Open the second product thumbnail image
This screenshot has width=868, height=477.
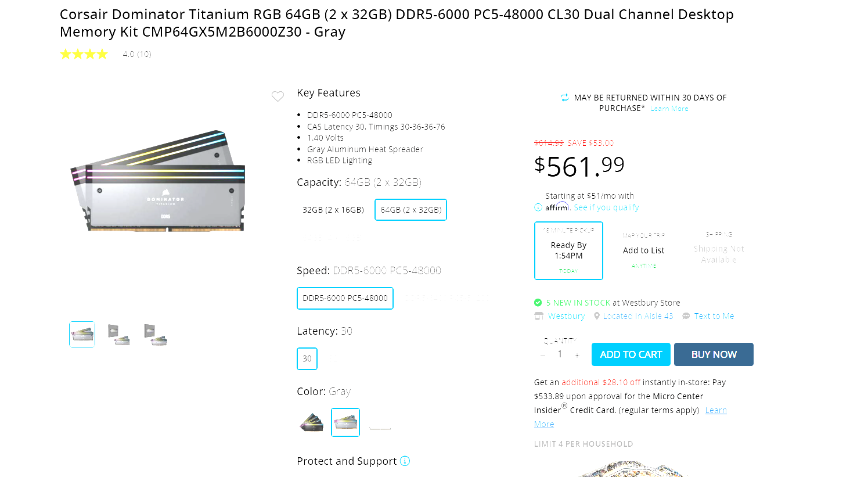click(118, 335)
